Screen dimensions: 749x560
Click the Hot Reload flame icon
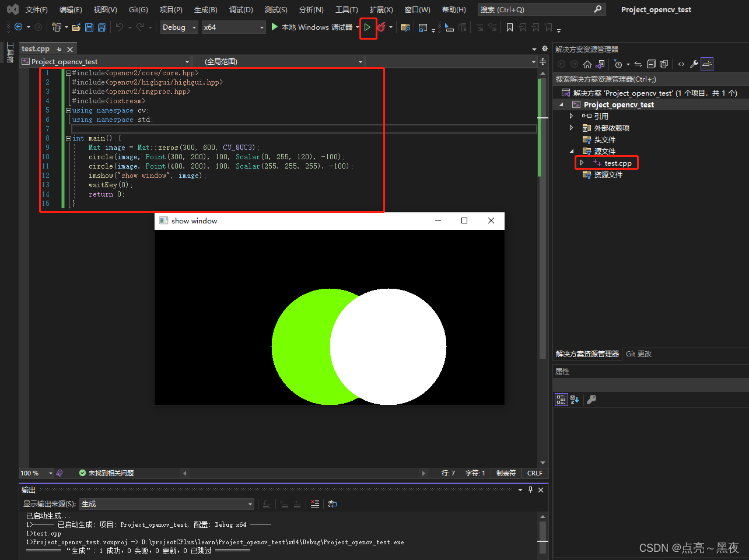381,27
